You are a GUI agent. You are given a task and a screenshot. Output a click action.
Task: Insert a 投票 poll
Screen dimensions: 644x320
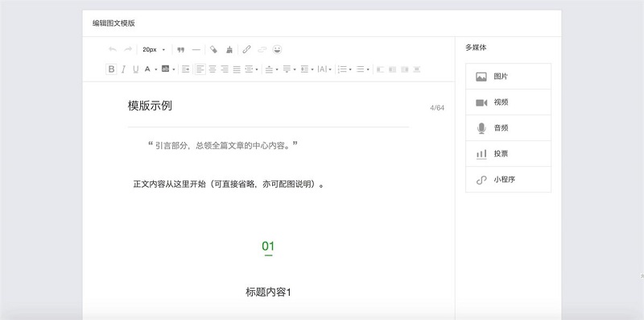click(x=508, y=154)
